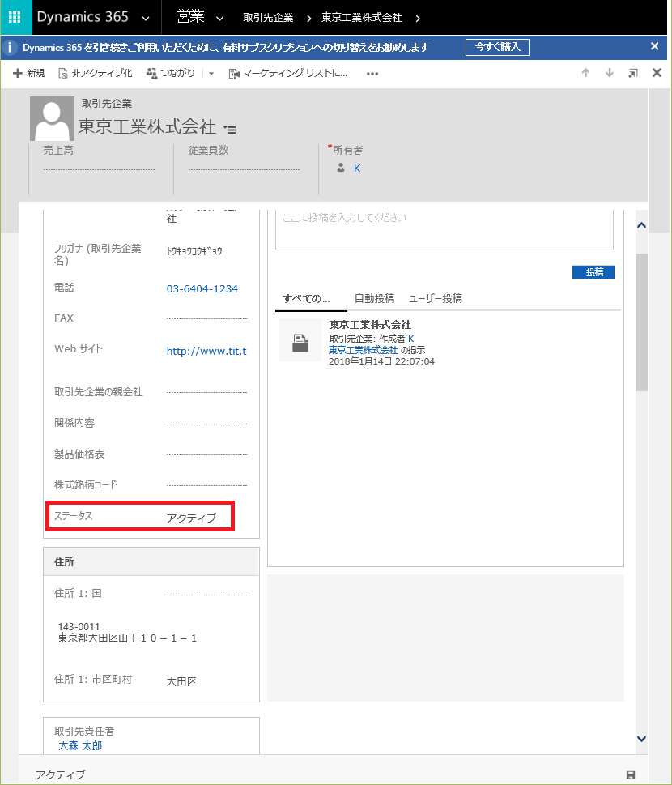Click the scroll down chevron at right
Viewport: 672px width, 785px height.
(641, 739)
